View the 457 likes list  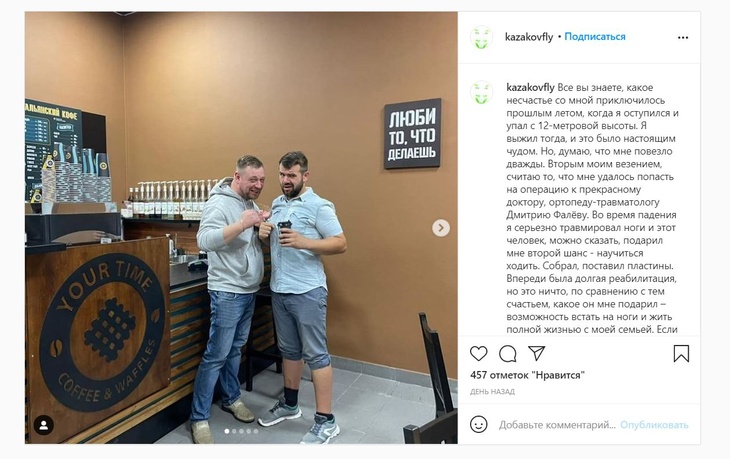click(x=527, y=375)
